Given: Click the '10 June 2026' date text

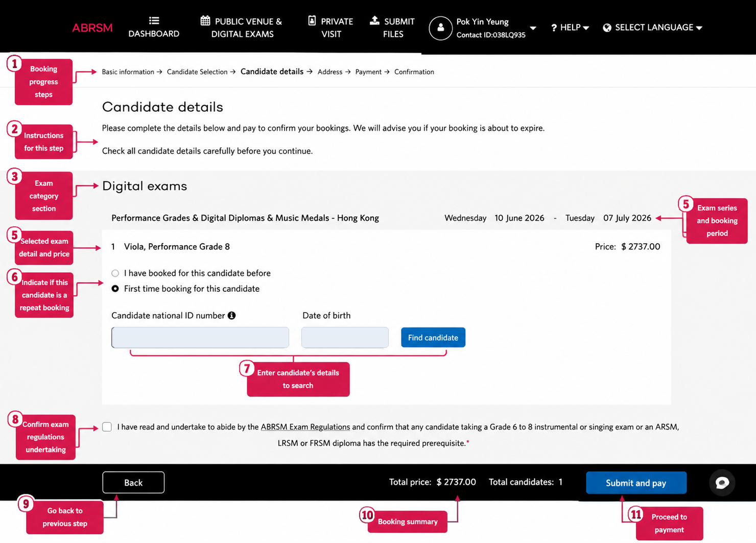Looking at the screenshot, I should [x=519, y=218].
